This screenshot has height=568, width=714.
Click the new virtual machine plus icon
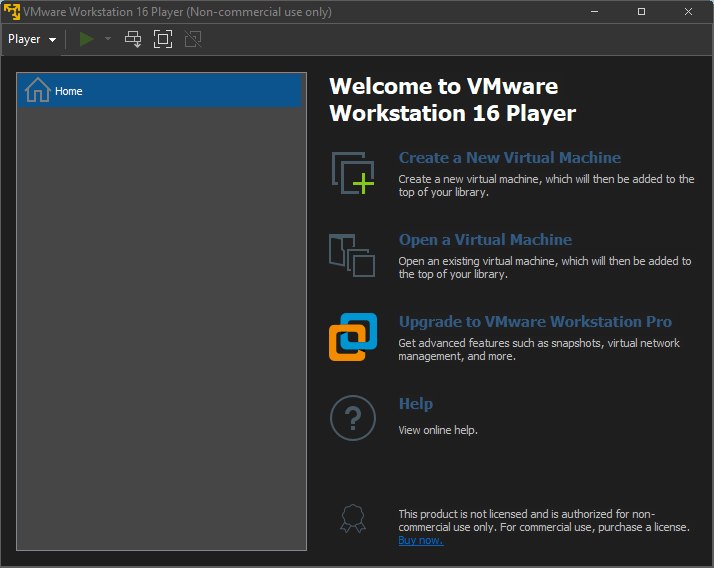(x=353, y=173)
